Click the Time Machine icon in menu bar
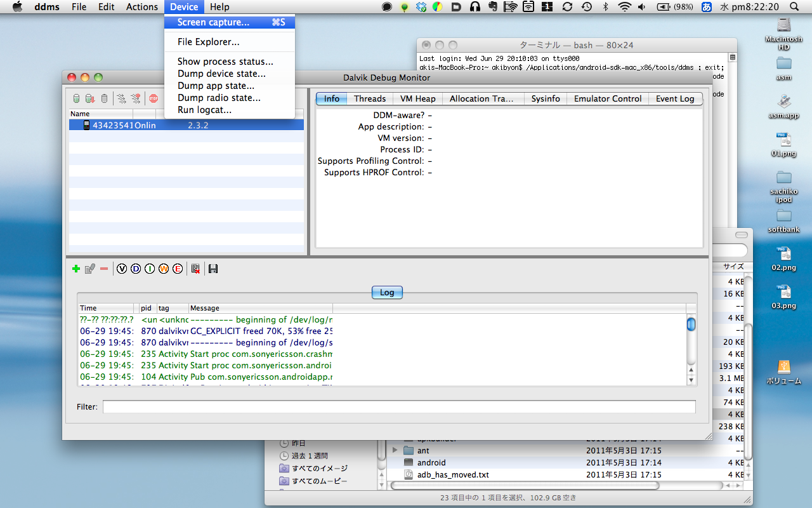Screen dimensions: 812x508 pyautogui.click(x=587, y=7)
